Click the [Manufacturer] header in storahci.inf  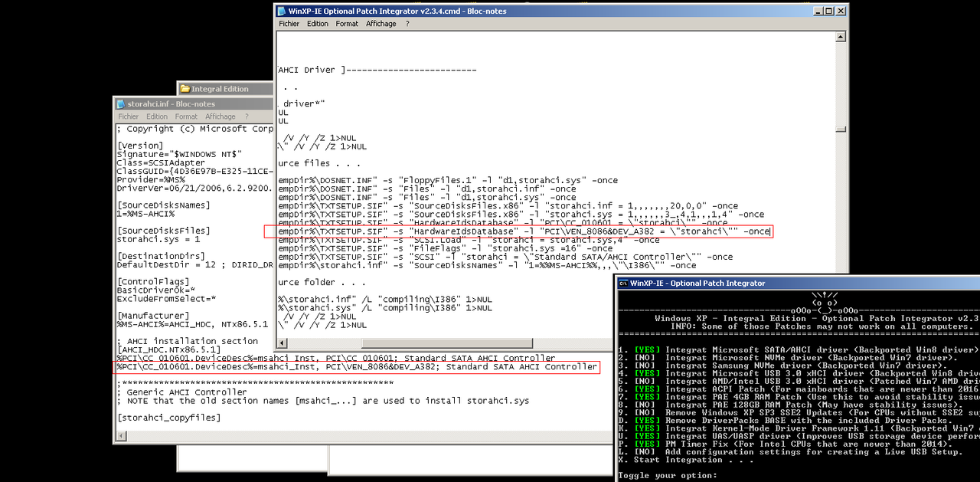(x=153, y=316)
